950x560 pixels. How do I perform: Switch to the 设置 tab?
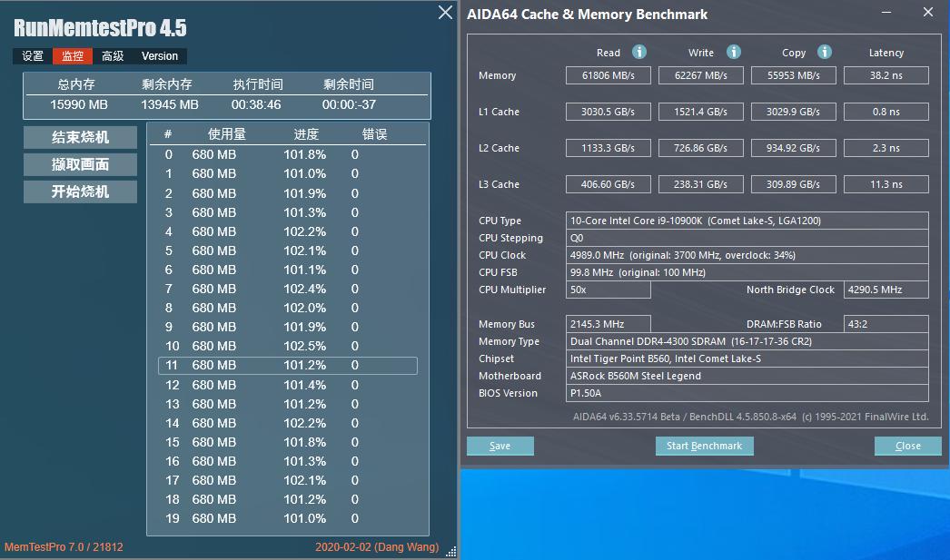(x=32, y=55)
